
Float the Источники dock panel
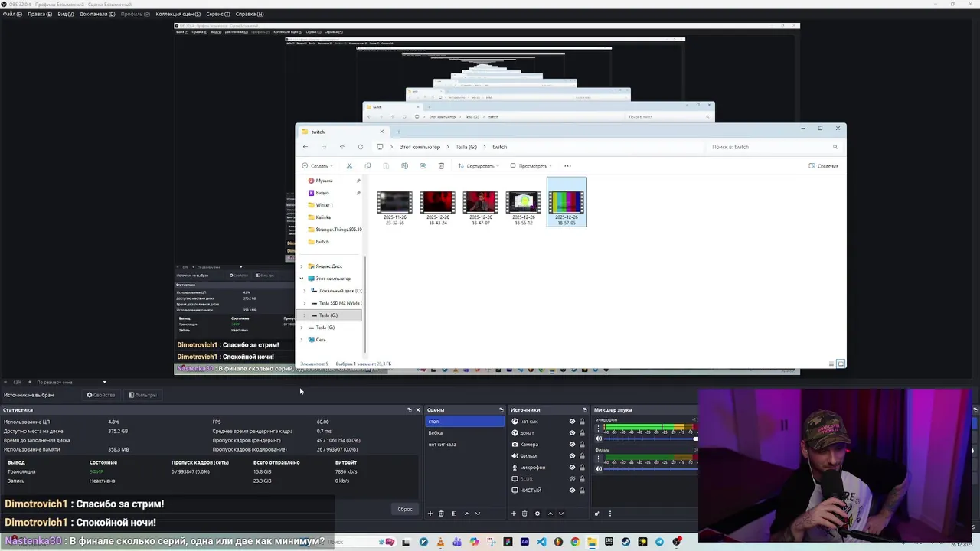[x=585, y=410]
